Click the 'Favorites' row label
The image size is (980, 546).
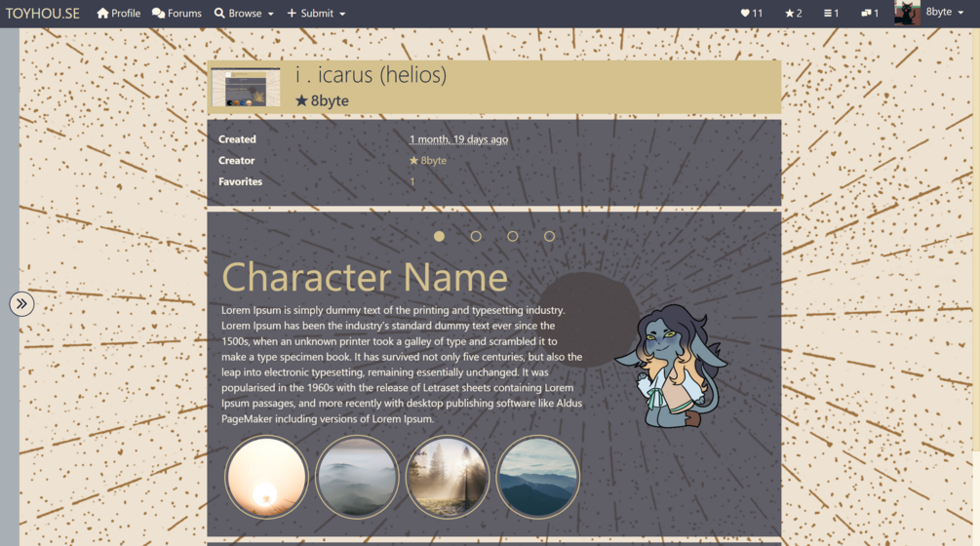click(x=240, y=181)
